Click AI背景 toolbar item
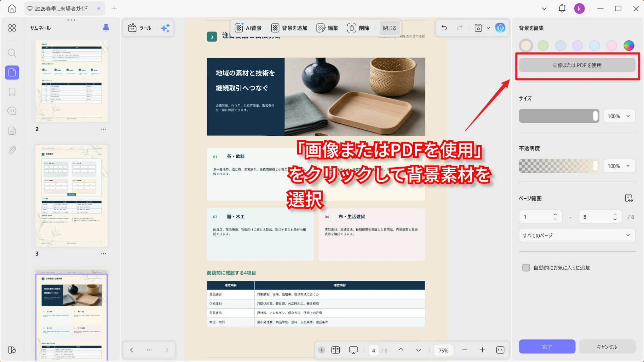Viewport: 644px width, 362px height. (248, 28)
